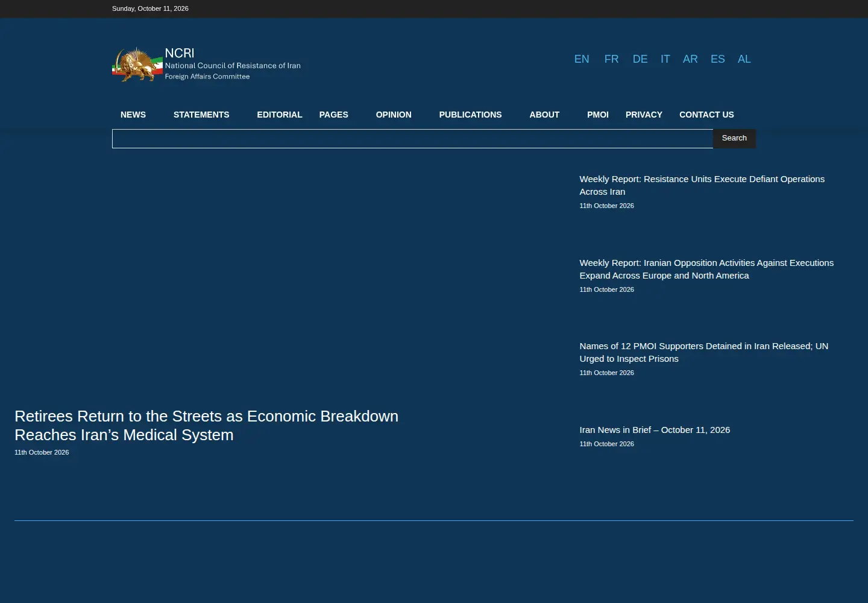Open the PRIVACY page
The height and width of the screenshot is (603, 868).
point(644,115)
